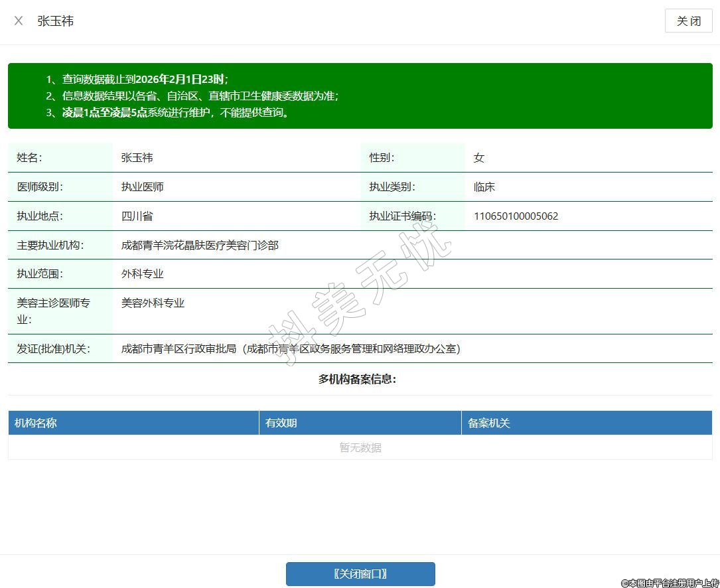720x588 pixels.
Task: Select the 有效期 column header
Action: pyautogui.click(x=281, y=423)
